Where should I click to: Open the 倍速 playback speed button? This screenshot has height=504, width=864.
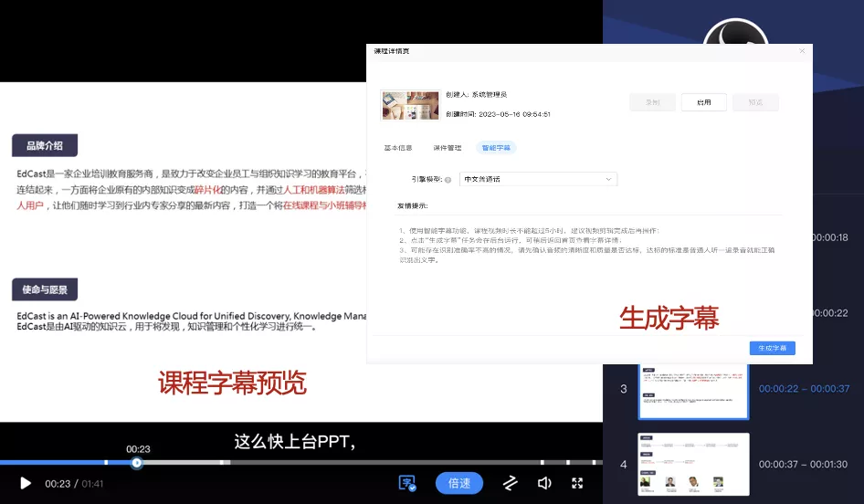459,483
